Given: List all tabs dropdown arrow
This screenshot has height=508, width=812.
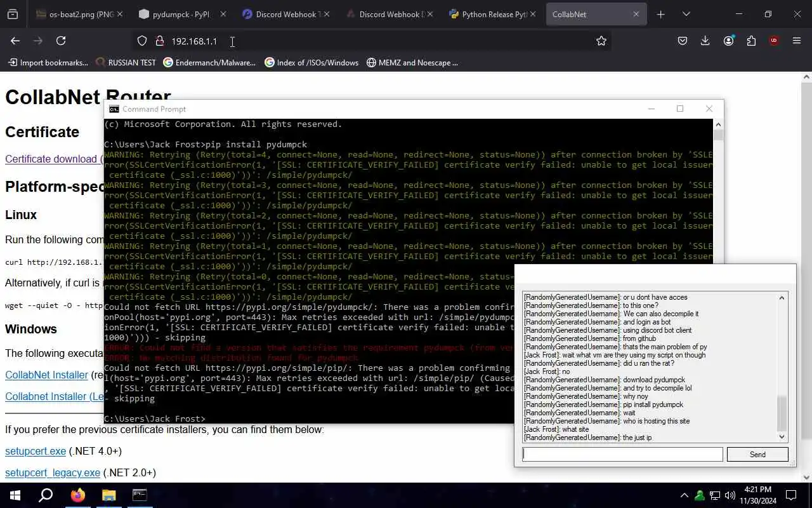Looking at the screenshot, I should point(686,14).
